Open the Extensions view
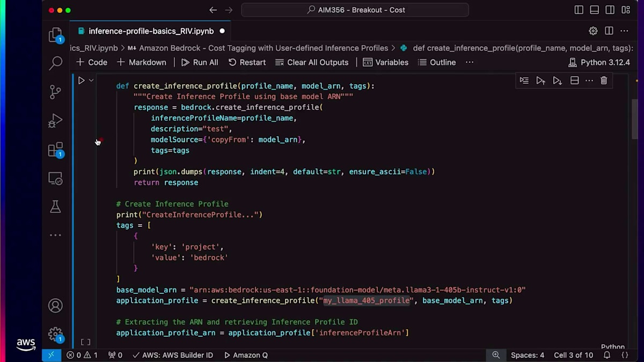The width and height of the screenshot is (644, 362). coord(56,150)
